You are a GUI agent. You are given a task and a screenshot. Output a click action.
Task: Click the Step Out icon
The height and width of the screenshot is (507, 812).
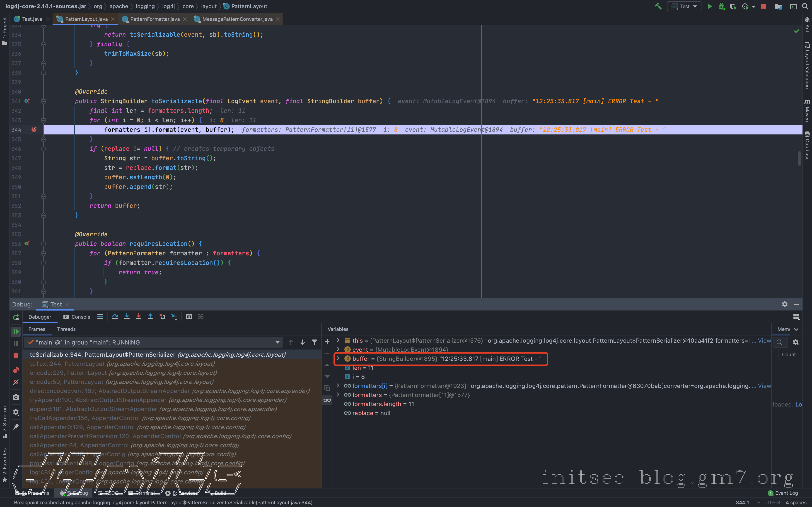point(150,317)
